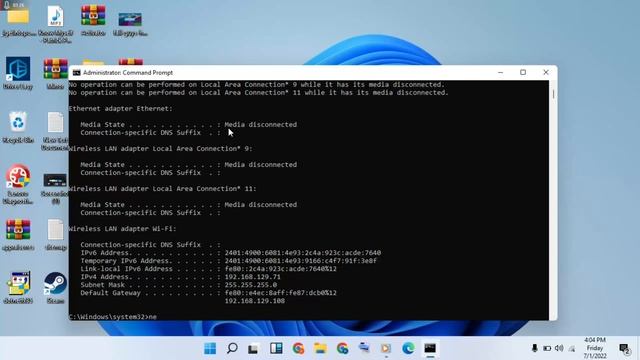
Task: Select WinRAR archive below the Lenovo shortcut
Action: [x=18, y=234]
